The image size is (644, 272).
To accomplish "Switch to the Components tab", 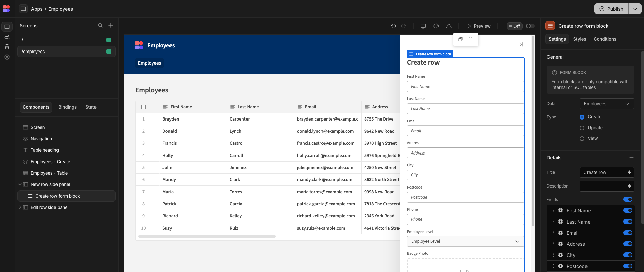I will pos(36,107).
